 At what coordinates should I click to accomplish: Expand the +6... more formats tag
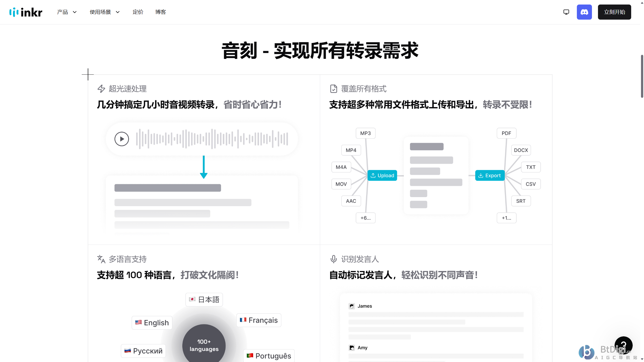coord(365,218)
